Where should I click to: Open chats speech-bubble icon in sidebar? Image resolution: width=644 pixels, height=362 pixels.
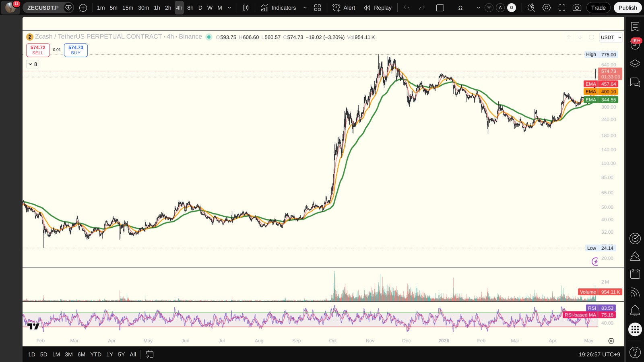point(635,82)
